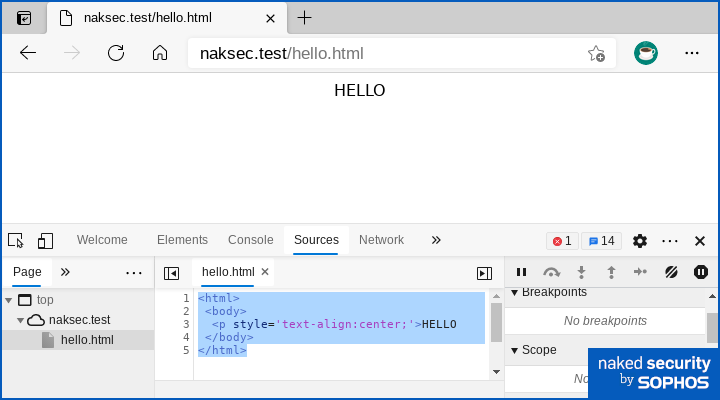Open the red error count badge

click(x=562, y=241)
